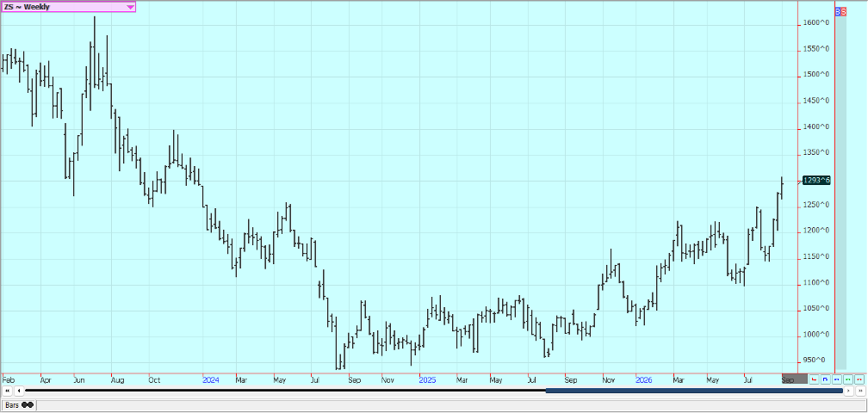Step chart forward with single right arrow

849,391
